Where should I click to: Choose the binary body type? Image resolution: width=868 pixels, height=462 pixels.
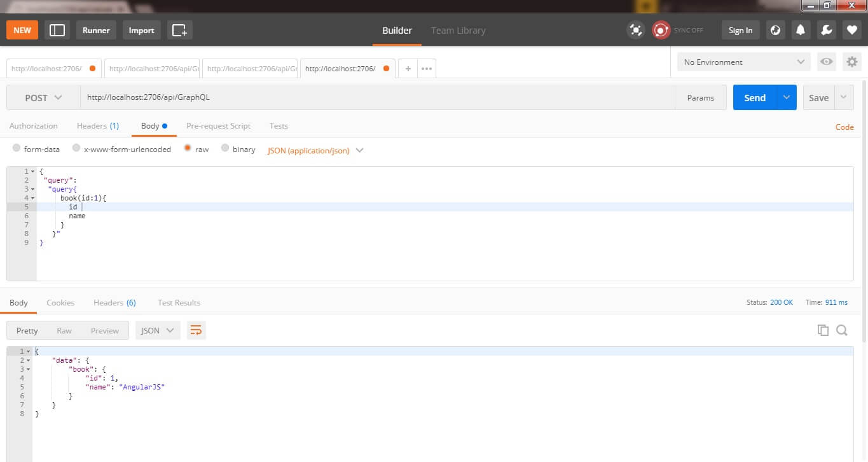(x=225, y=148)
